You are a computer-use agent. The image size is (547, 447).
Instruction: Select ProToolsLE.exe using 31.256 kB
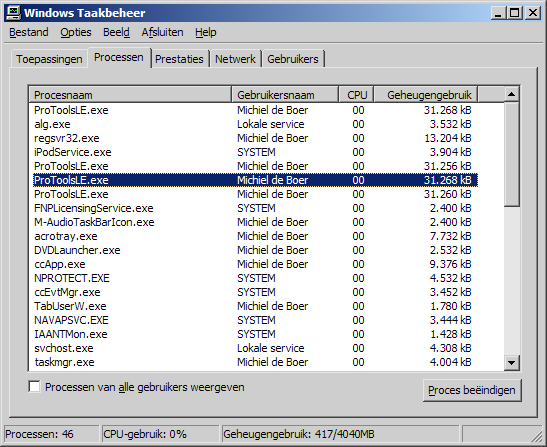254,166
